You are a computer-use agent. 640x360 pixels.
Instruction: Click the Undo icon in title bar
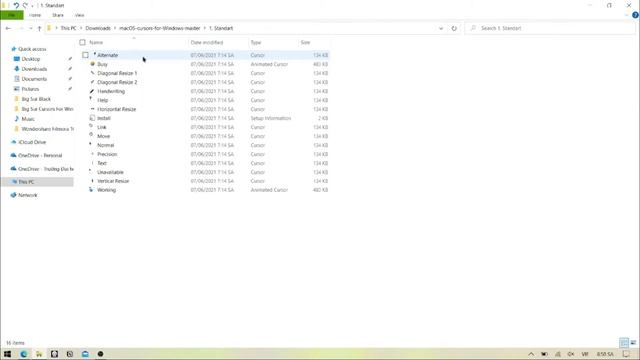click(16, 5)
